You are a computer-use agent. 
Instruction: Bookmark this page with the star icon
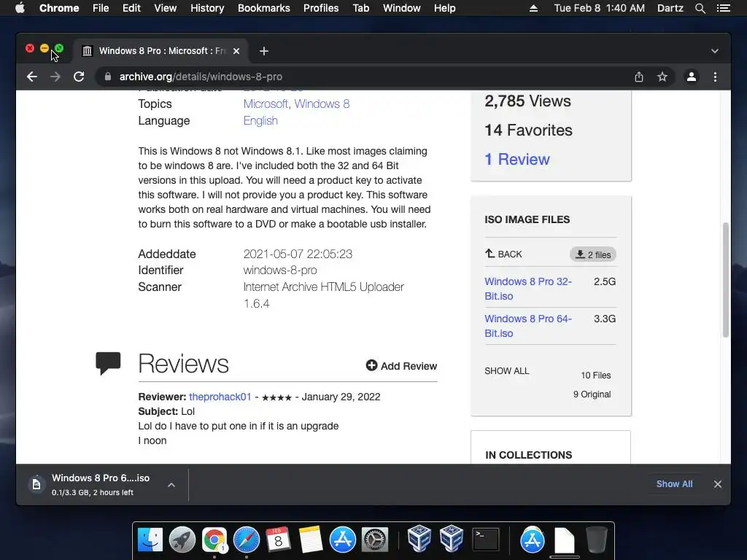662,77
